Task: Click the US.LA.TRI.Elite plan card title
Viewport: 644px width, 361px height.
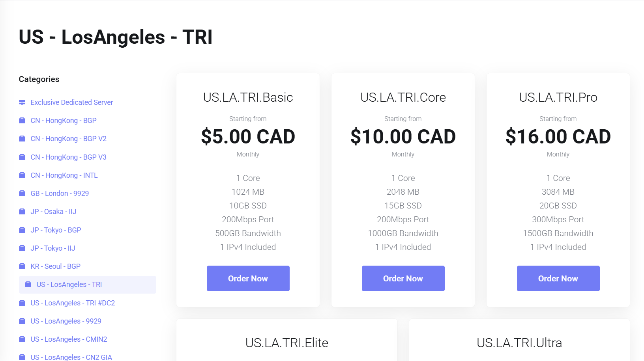Action: coord(287,343)
